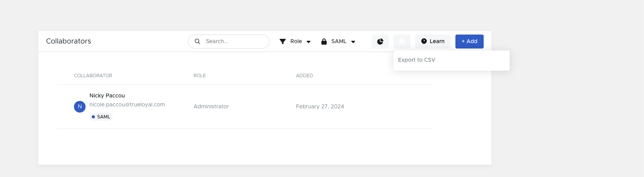Click the question mark icon in Learn
644x177 pixels.
pos(424,41)
